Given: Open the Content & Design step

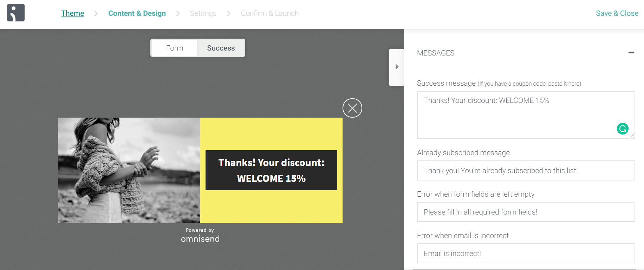Looking at the screenshot, I should click(137, 13).
